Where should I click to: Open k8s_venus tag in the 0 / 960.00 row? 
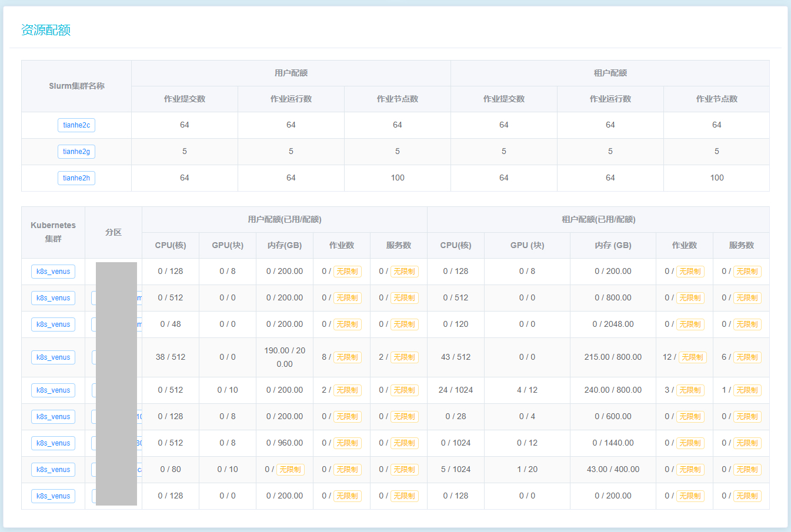point(53,443)
